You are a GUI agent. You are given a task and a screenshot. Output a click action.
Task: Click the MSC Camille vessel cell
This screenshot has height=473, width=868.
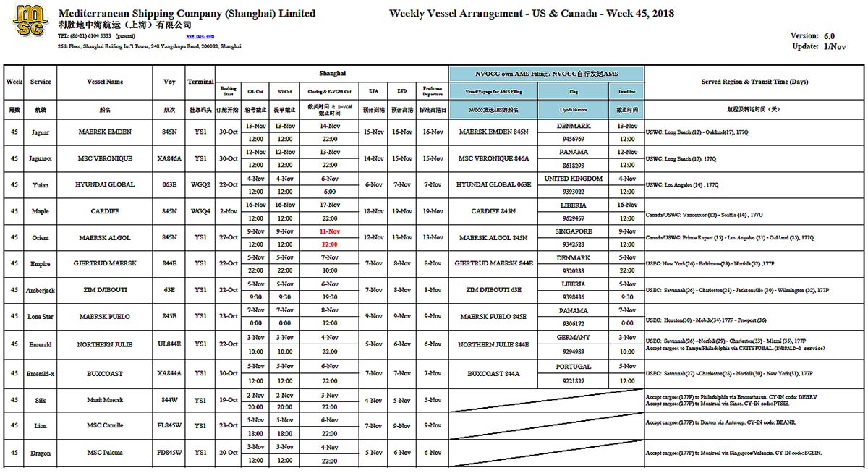coord(105,426)
